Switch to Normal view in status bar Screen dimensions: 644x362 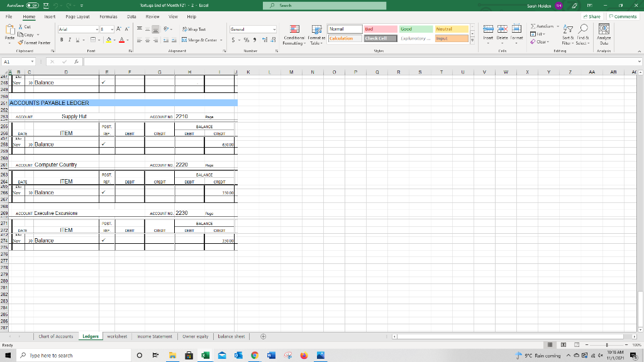[550, 345]
